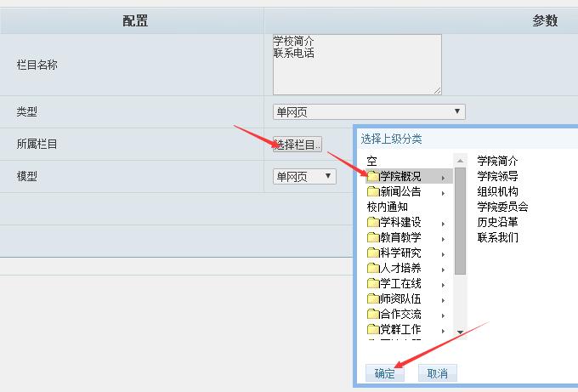Image resolution: width=578 pixels, height=392 pixels.
Task: Click the 模型 row label
Action: point(27,176)
